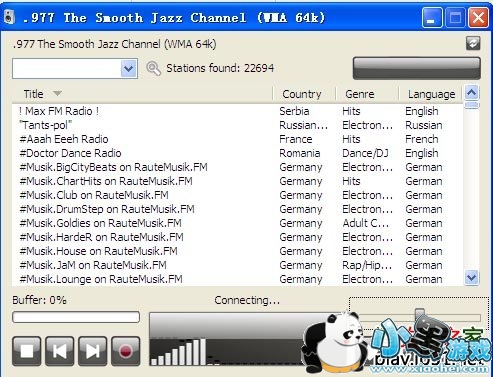Close the radio player window
493x377 pixels.
point(478,17)
